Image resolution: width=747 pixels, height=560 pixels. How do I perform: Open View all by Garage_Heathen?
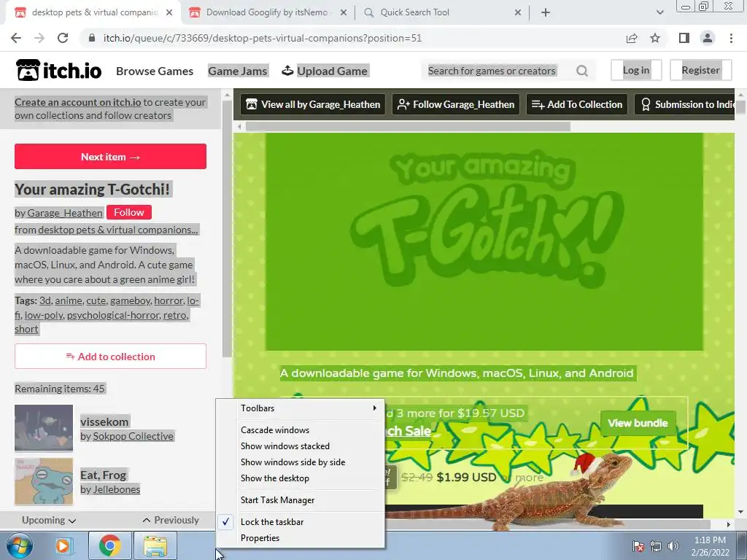click(313, 104)
